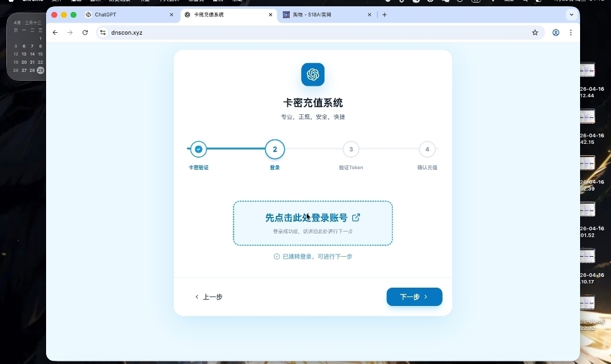Click the 卡密验证 step label
The image size is (611, 364).
[199, 167]
